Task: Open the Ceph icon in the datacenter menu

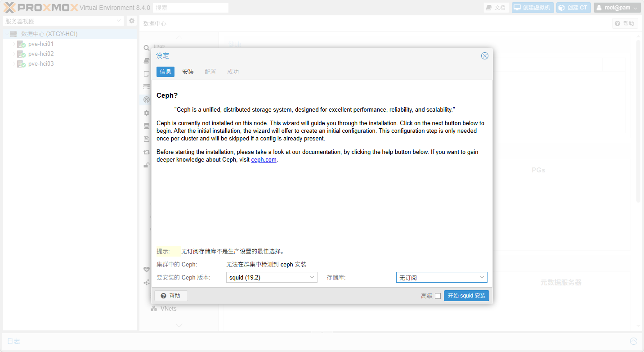Action: pos(147,100)
